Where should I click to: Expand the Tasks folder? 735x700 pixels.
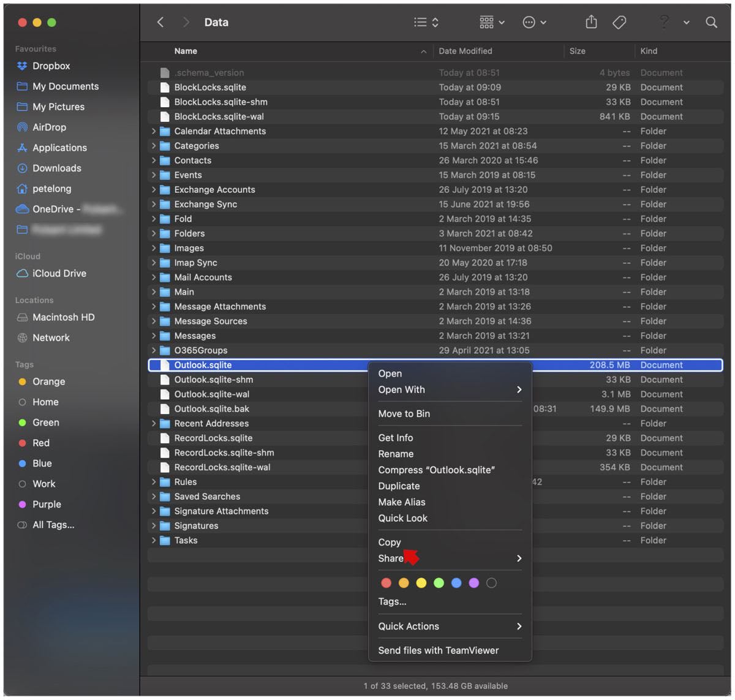pyautogui.click(x=154, y=541)
